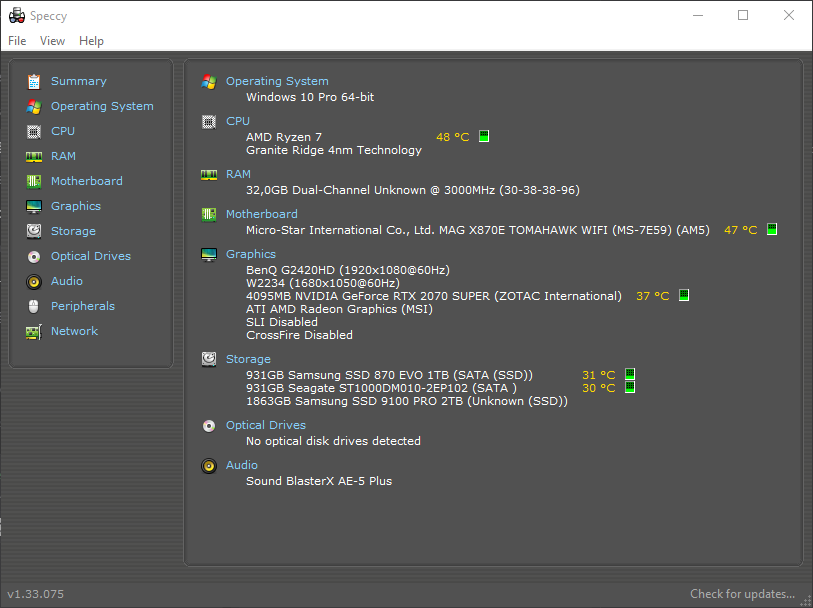
Task: Select Optical Drives in the sidebar
Action: (x=91, y=256)
